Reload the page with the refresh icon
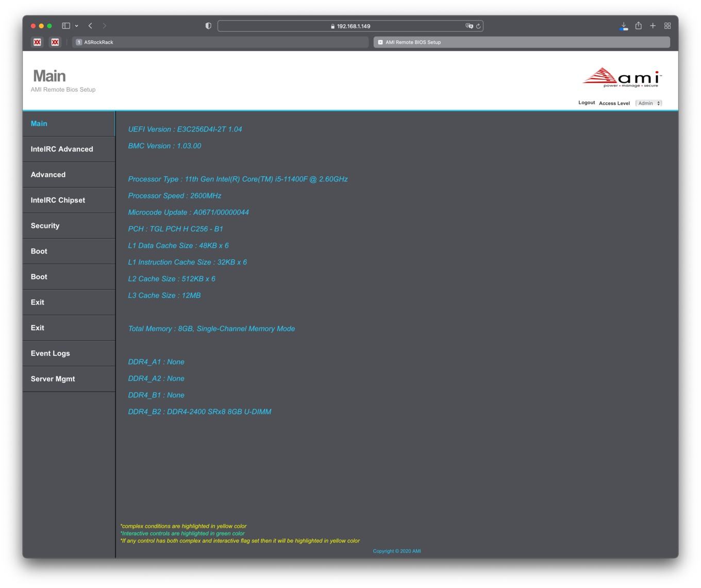Viewport: 701px width, 588px height. click(x=478, y=26)
